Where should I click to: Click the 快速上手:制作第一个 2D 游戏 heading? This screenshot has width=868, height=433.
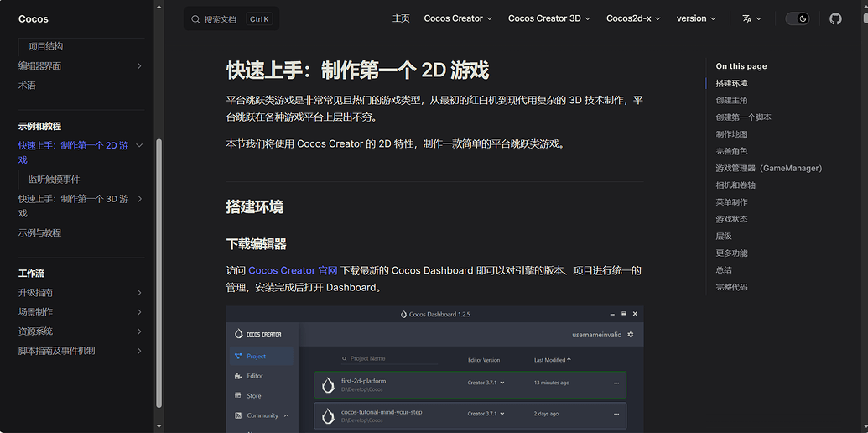pos(357,70)
